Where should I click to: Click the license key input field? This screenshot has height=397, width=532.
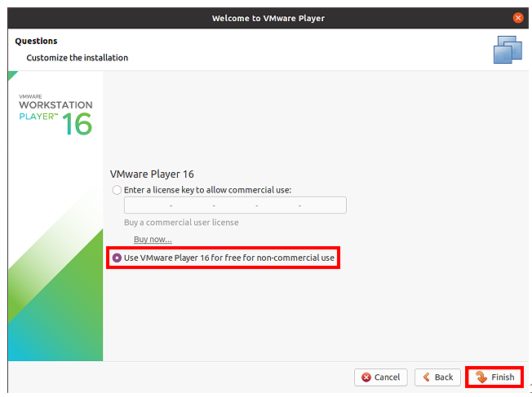pyautogui.click(x=235, y=205)
